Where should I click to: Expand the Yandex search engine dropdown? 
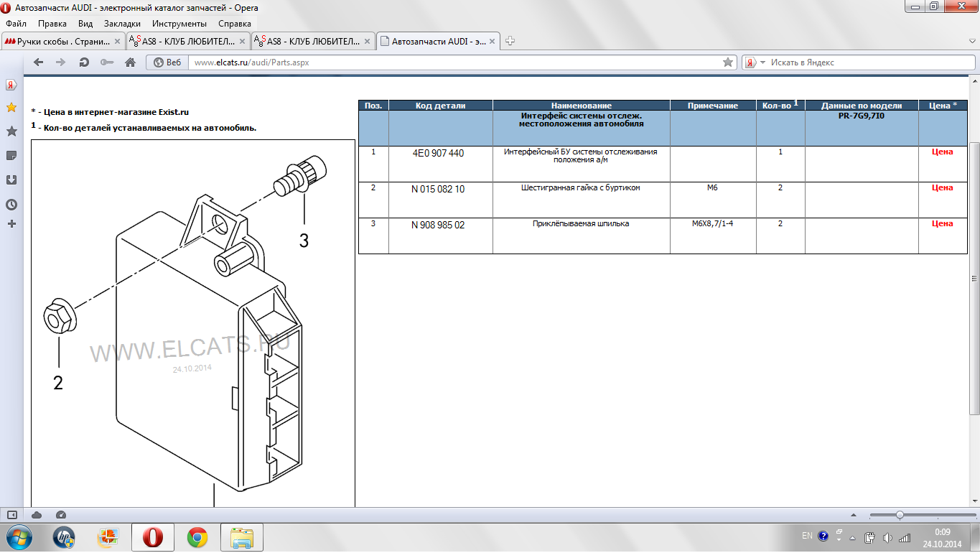(762, 62)
